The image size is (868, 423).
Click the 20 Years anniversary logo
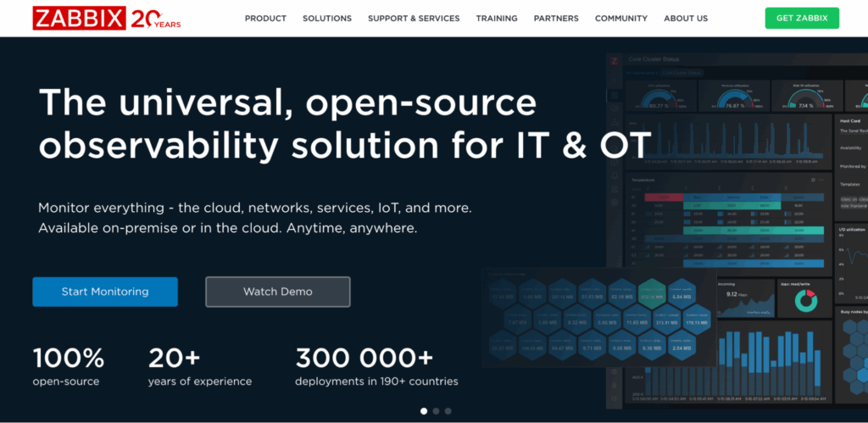(x=156, y=19)
